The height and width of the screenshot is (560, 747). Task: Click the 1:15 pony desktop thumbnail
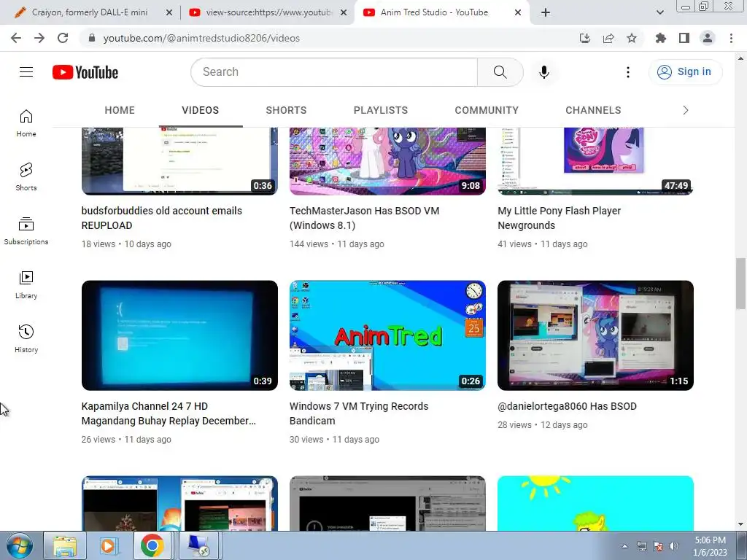[595, 335]
